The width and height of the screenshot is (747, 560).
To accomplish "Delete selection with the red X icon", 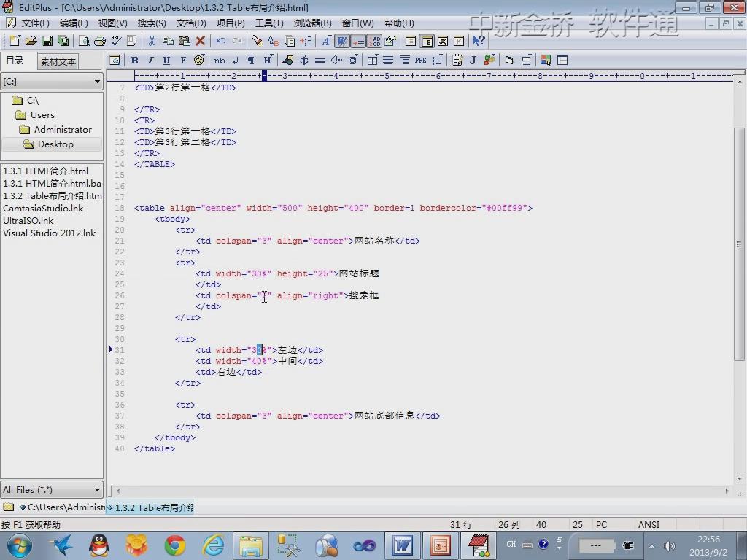I will tap(200, 41).
